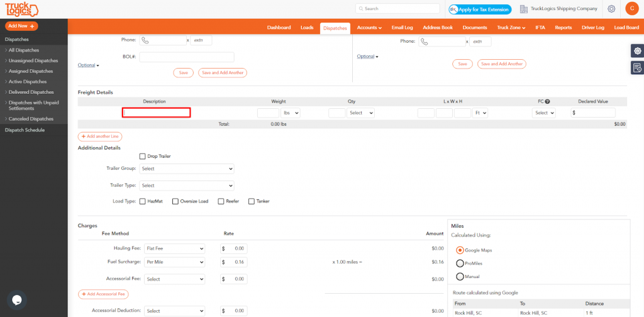Expand the right Optional section
The height and width of the screenshot is (317, 644).
tap(367, 57)
